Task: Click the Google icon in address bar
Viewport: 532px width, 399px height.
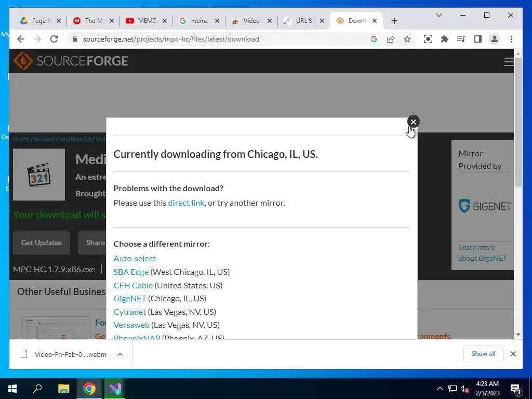Action: pos(374,39)
